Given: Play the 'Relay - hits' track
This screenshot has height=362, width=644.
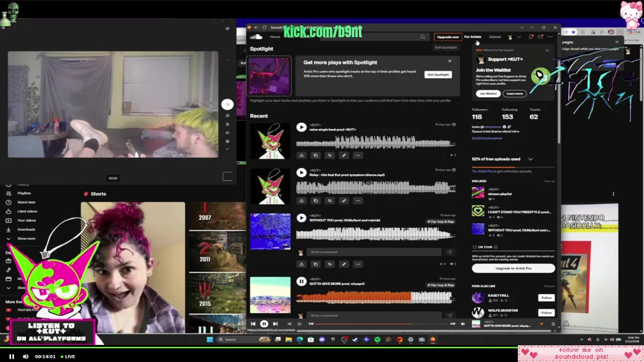Looking at the screenshot, I should [301, 172].
